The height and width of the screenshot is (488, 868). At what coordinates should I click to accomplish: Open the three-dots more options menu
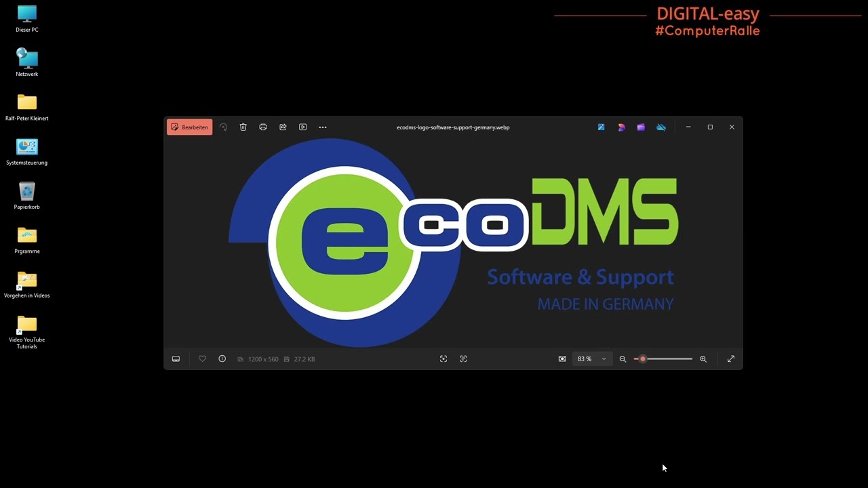tap(323, 127)
